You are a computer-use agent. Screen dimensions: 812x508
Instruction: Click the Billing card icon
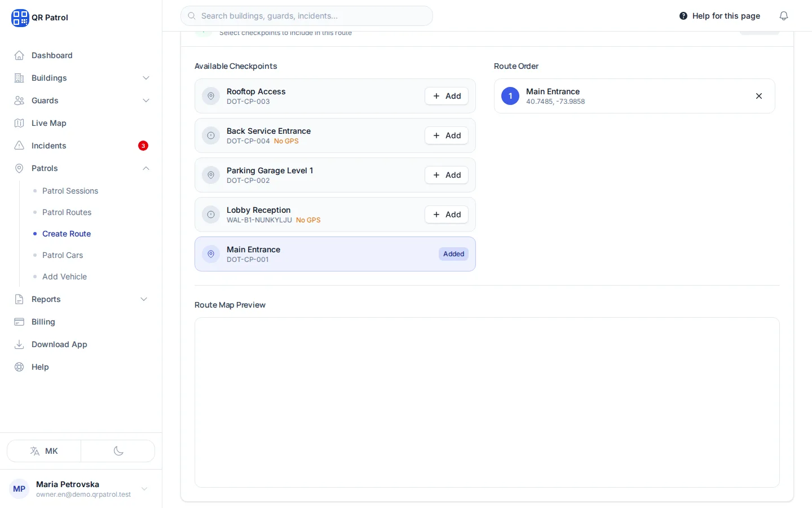(x=19, y=322)
